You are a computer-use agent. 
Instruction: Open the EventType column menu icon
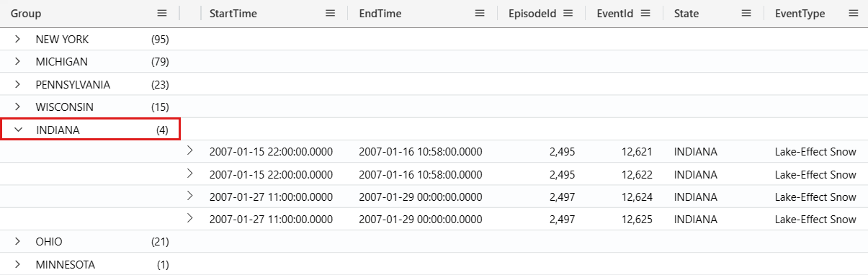click(x=853, y=14)
